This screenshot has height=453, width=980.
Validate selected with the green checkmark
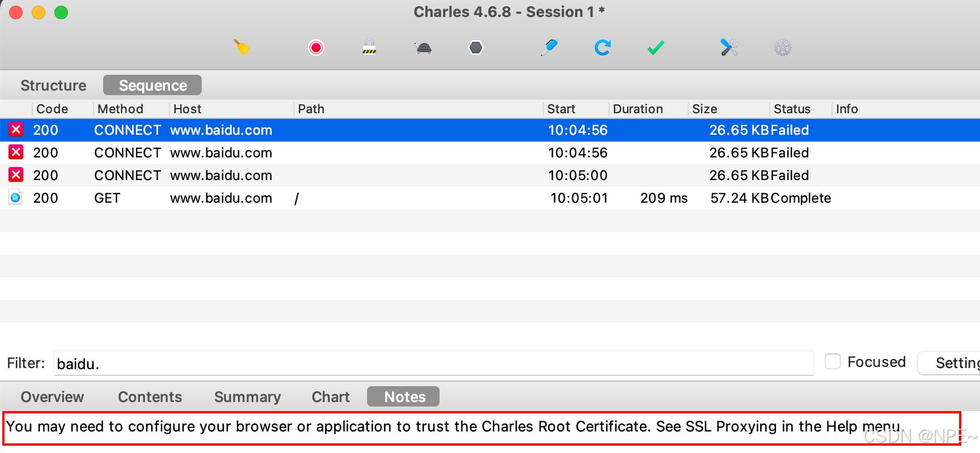tap(655, 48)
